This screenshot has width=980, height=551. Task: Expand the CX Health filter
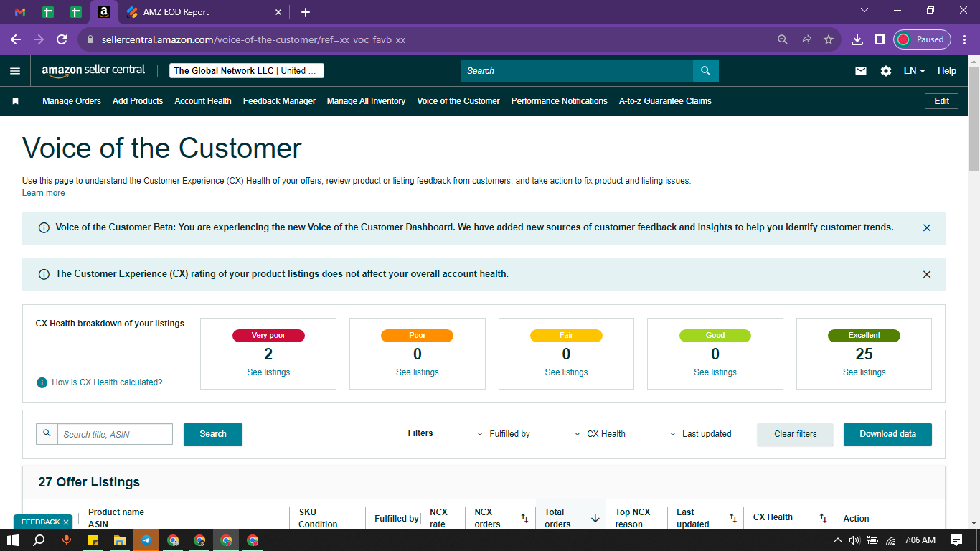click(x=600, y=434)
